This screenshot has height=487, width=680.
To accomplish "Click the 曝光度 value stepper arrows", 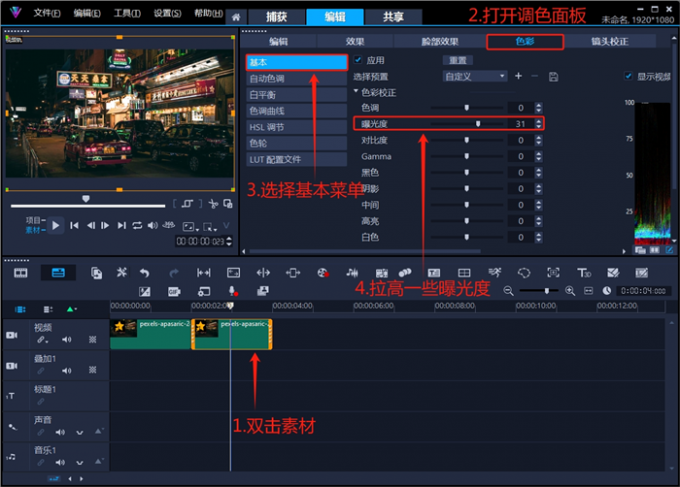I will [x=538, y=124].
